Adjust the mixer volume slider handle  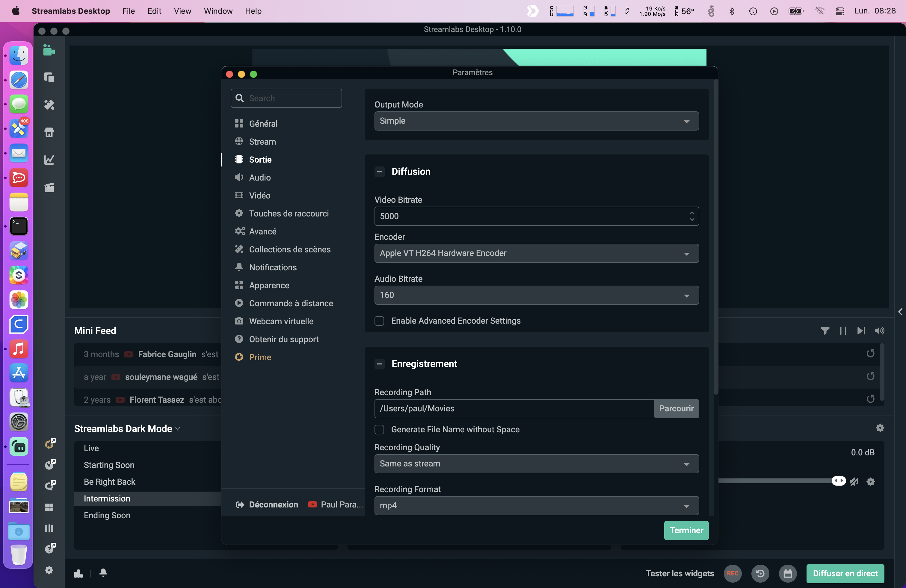839,481
